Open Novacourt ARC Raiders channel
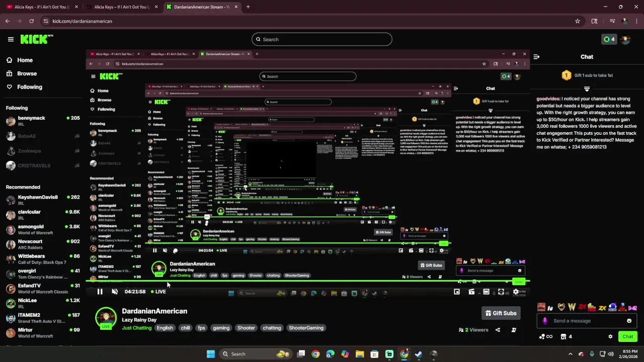Screen dimensions: 644x362 [x=43, y=244]
